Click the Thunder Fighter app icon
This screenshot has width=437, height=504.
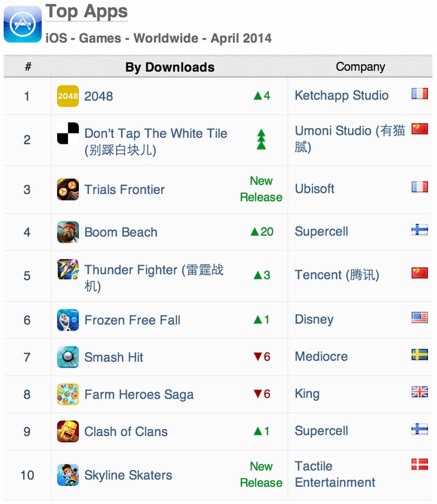click(68, 269)
